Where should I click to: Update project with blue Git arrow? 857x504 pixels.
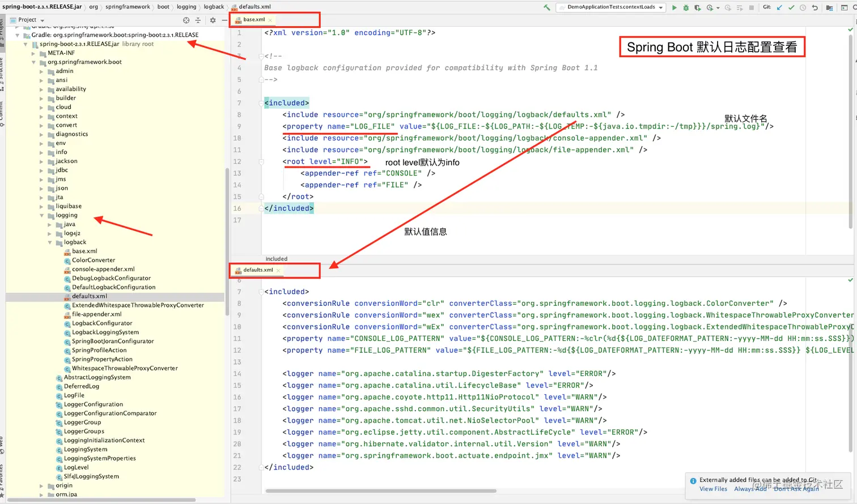(779, 7)
